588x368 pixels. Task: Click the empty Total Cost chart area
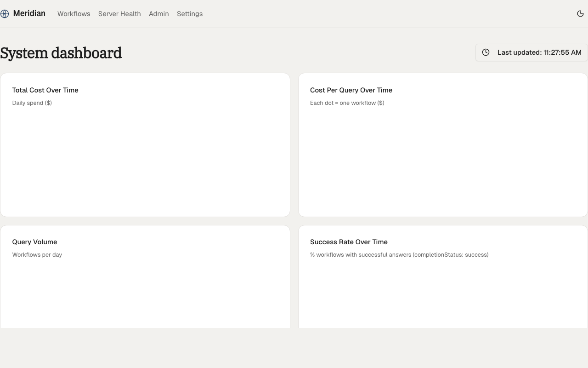(x=145, y=161)
